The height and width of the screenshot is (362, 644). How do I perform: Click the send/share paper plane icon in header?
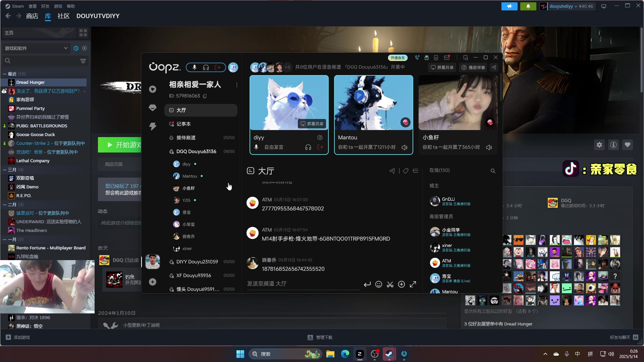(x=494, y=67)
